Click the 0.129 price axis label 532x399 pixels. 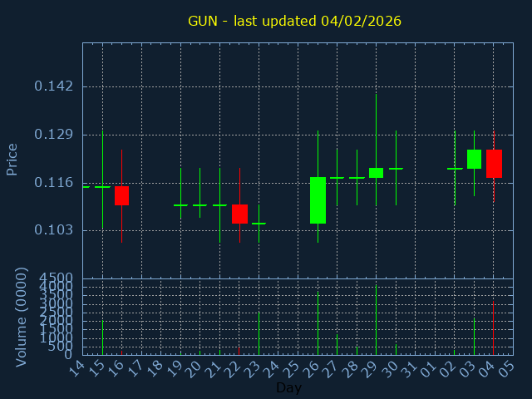pos(53,135)
